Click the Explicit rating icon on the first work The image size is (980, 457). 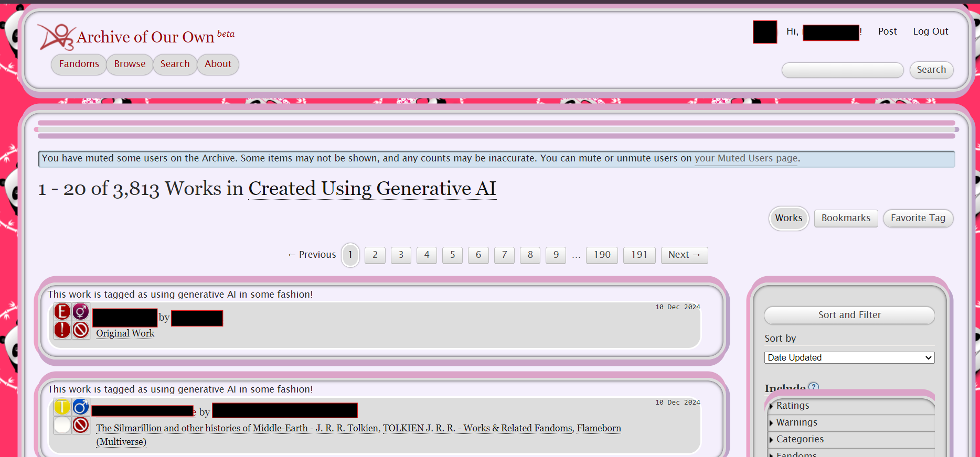point(62,312)
